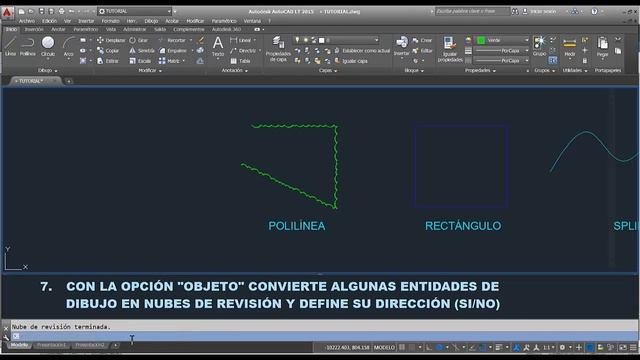Click the Recortar (trim) tool
This screenshot has width=640, height=360.
click(173, 40)
